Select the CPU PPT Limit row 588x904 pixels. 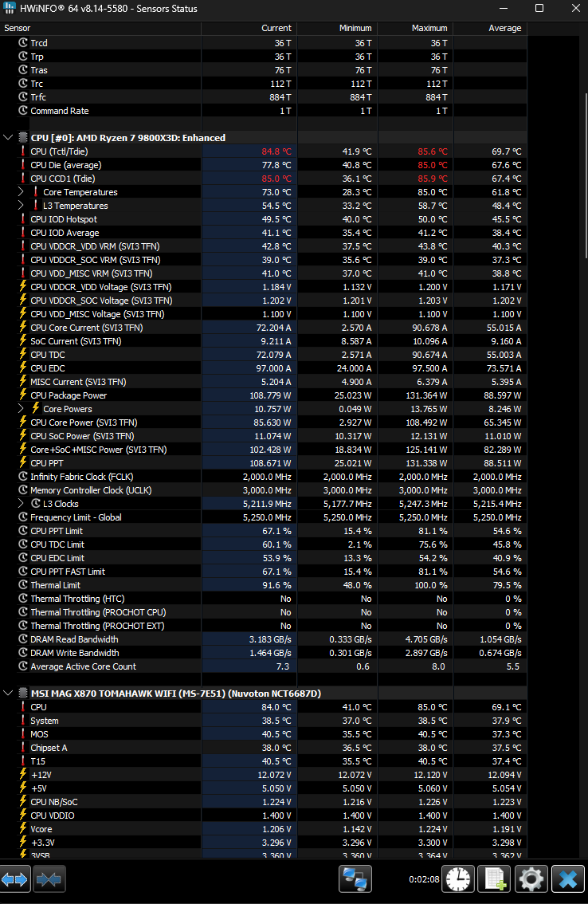point(264,530)
